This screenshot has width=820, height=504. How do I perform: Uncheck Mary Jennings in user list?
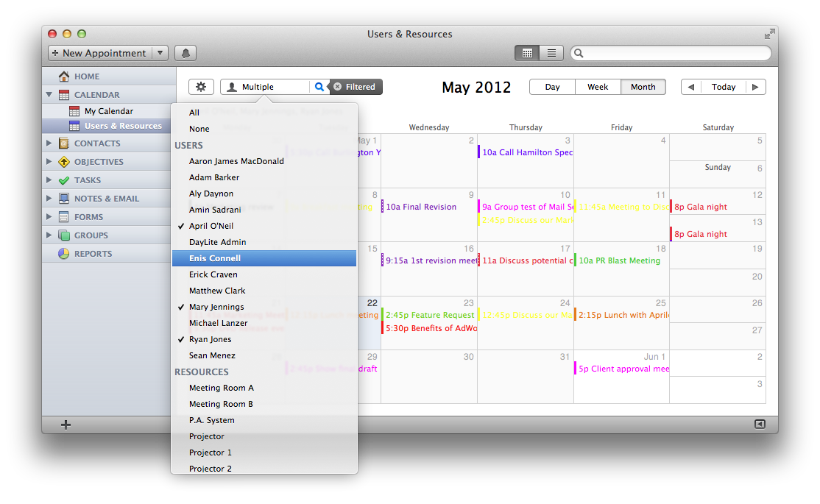pyautogui.click(x=216, y=307)
